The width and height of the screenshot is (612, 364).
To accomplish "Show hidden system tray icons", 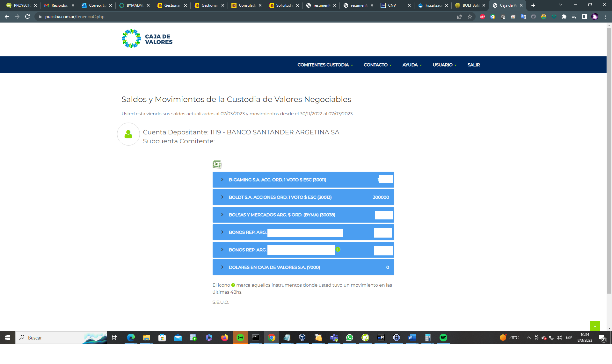I will tap(528, 338).
